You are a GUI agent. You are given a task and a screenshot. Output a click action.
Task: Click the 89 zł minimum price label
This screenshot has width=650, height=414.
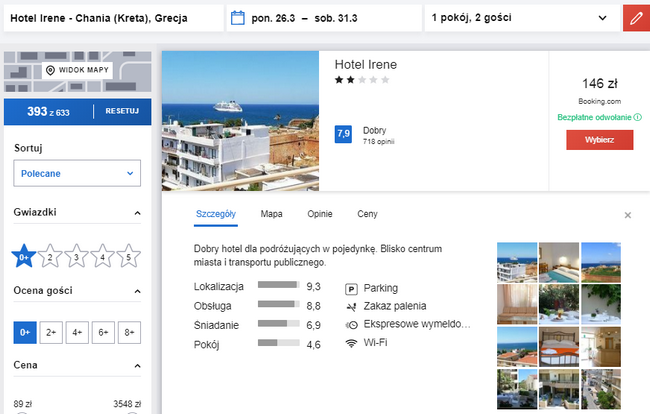(23, 404)
